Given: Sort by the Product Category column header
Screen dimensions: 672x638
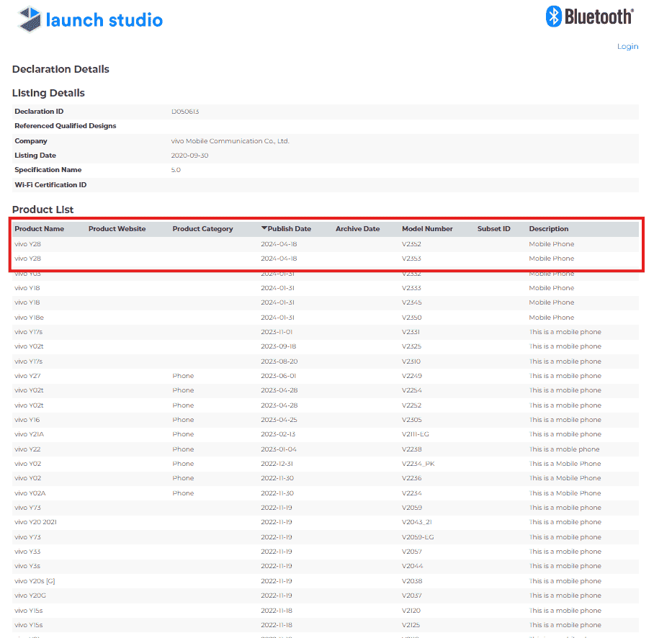Looking at the screenshot, I should [202, 229].
